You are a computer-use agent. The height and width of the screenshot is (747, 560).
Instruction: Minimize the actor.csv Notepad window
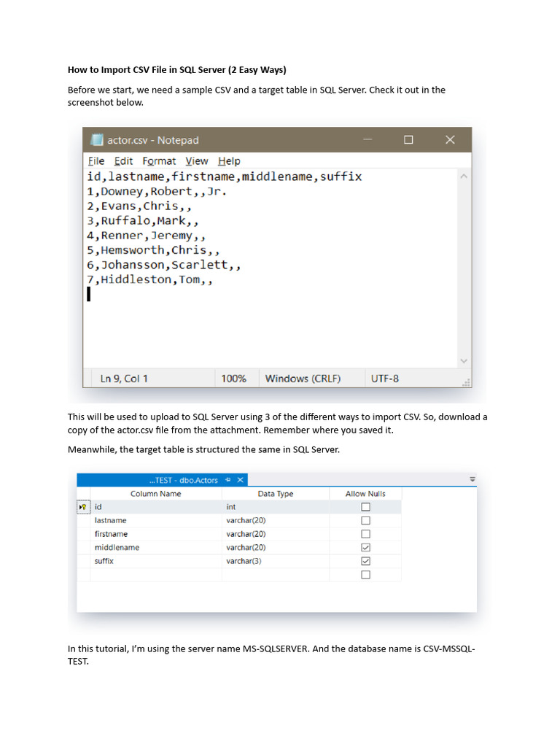367,140
